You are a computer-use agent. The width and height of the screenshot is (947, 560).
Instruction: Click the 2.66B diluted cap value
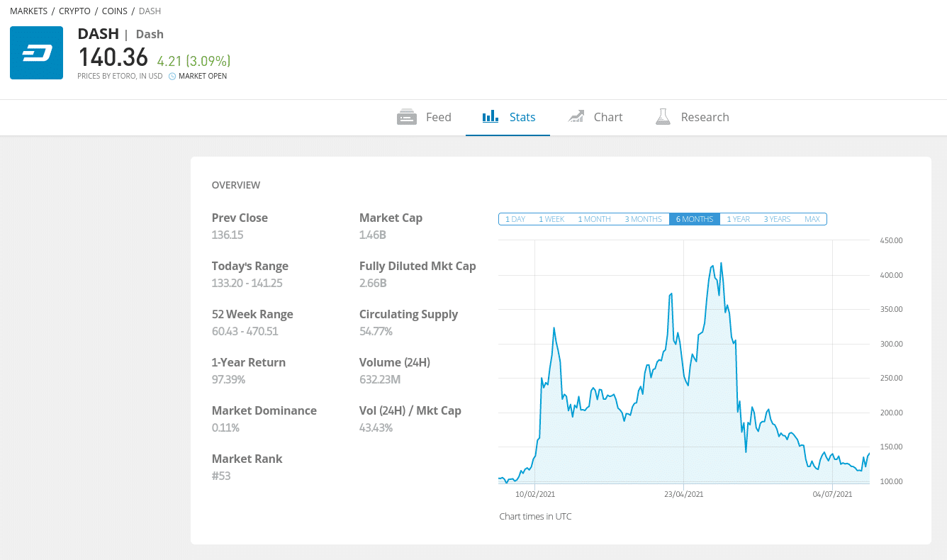click(x=373, y=283)
